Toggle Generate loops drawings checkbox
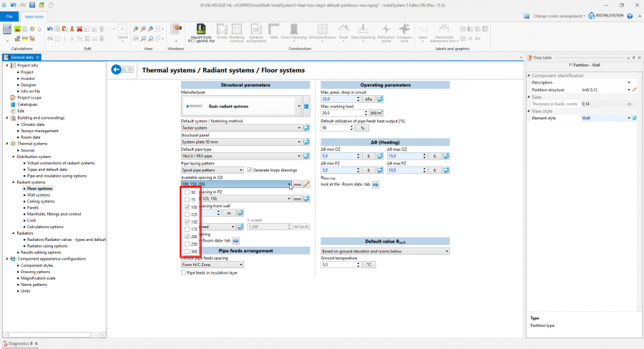 click(x=249, y=169)
